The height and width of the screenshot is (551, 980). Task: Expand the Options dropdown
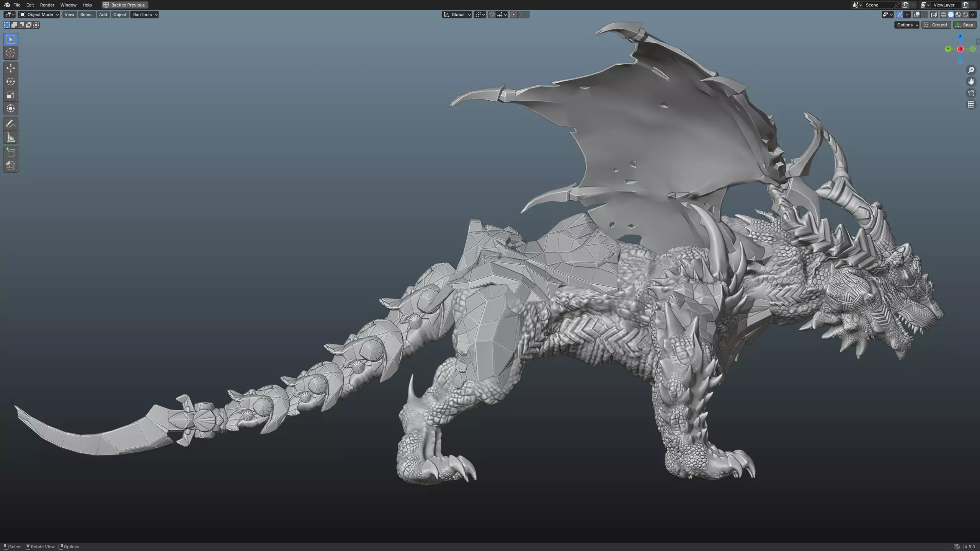coord(906,25)
